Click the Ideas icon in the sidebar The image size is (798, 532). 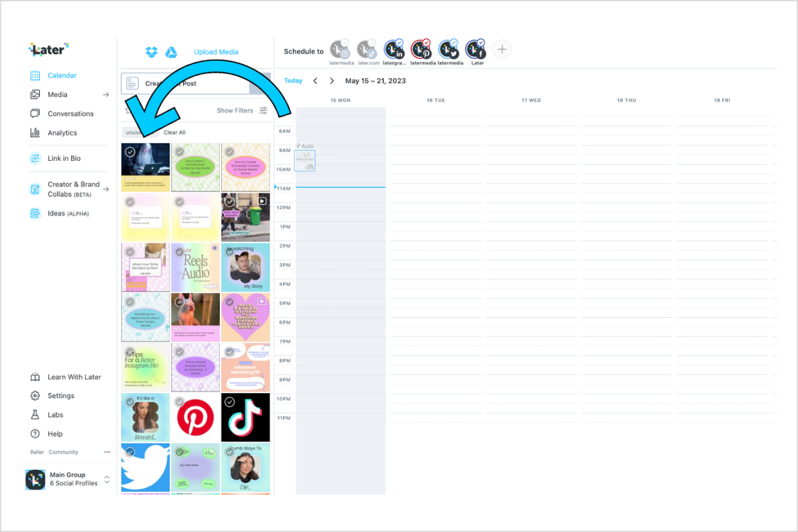pyautogui.click(x=35, y=214)
